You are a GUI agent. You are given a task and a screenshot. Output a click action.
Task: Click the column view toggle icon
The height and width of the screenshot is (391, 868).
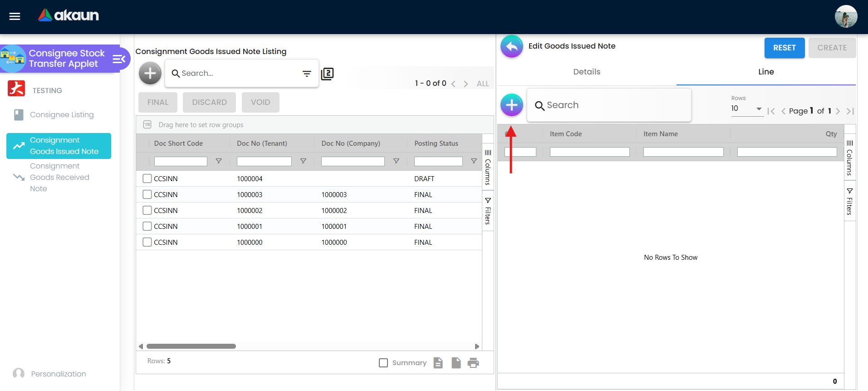click(327, 74)
